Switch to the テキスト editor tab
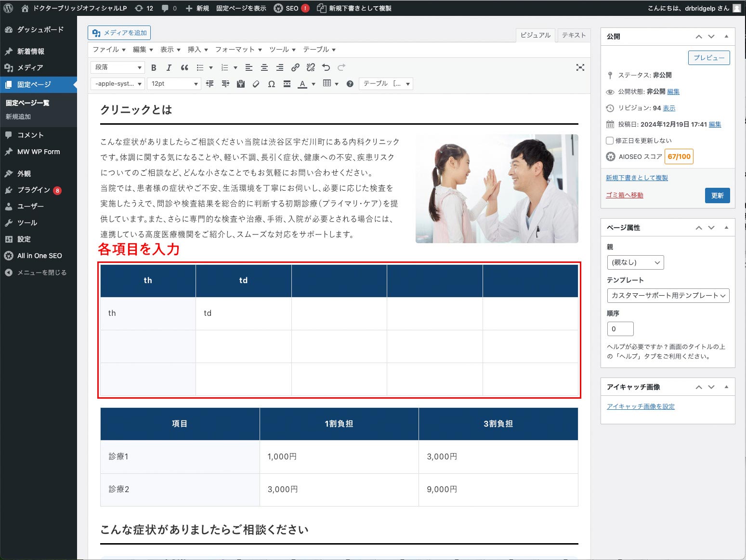This screenshot has width=746, height=560. pos(574,35)
